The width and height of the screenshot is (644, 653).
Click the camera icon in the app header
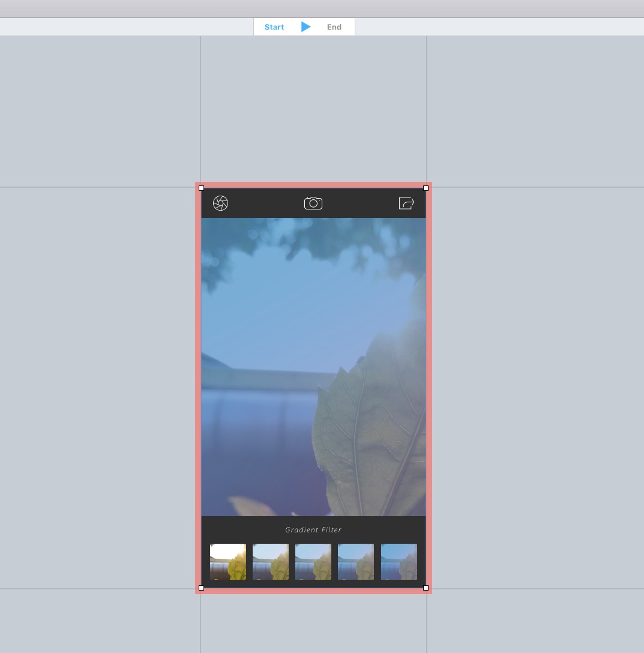pyautogui.click(x=313, y=203)
